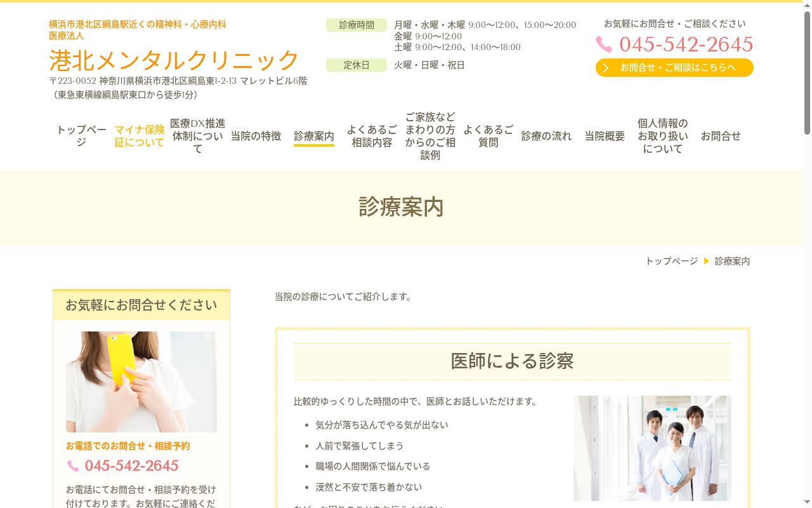
Task: Click 人前で緊張してしまう list item
Action: [360, 446]
